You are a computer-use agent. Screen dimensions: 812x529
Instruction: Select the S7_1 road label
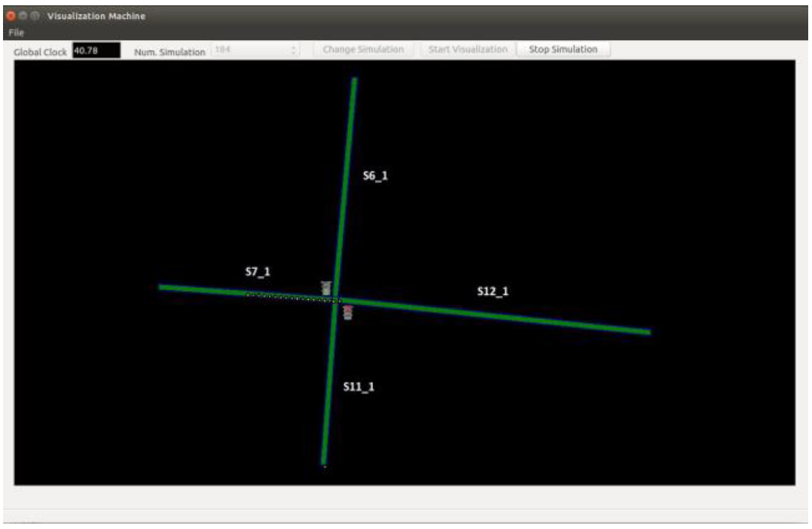pyautogui.click(x=258, y=272)
